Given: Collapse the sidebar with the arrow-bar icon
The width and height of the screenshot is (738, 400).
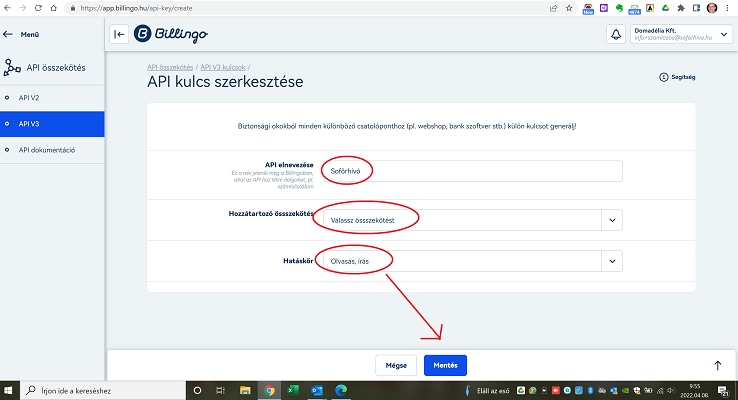Looking at the screenshot, I should point(120,34).
